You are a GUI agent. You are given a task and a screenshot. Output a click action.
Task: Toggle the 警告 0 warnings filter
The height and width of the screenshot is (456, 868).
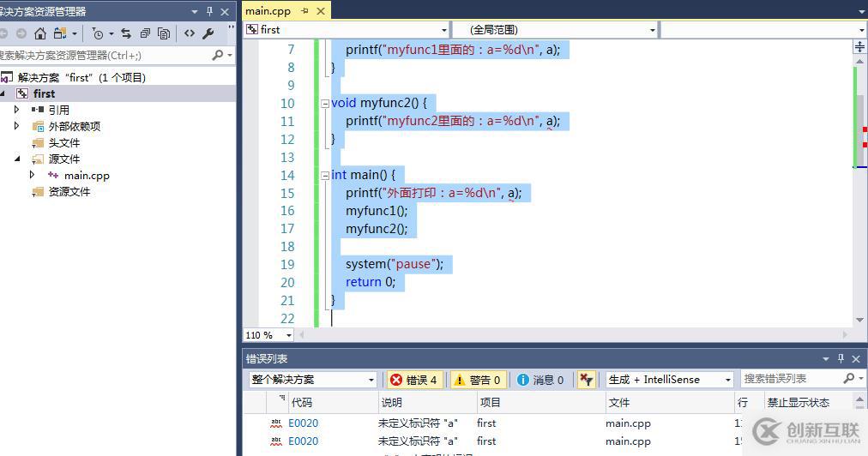[477, 380]
